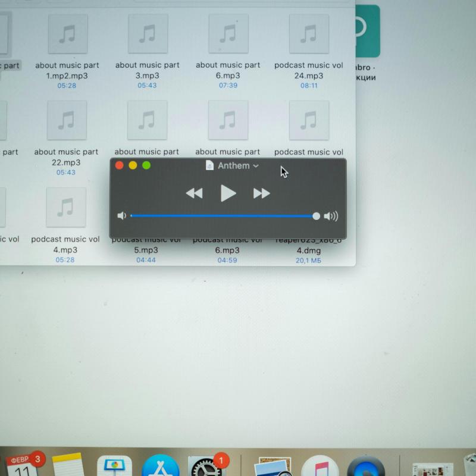The height and width of the screenshot is (476, 476).
Task: Open the Anthem title dropdown chevron
Action: click(x=256, y=166)
